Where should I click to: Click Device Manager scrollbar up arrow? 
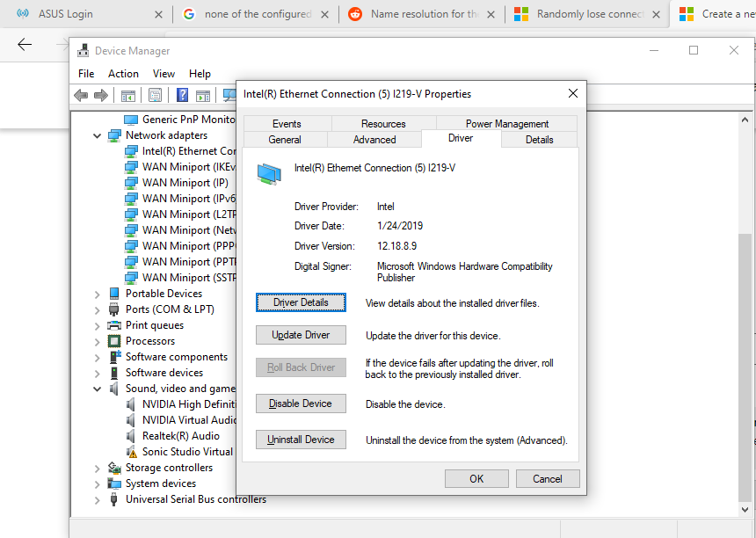[745, 120]
